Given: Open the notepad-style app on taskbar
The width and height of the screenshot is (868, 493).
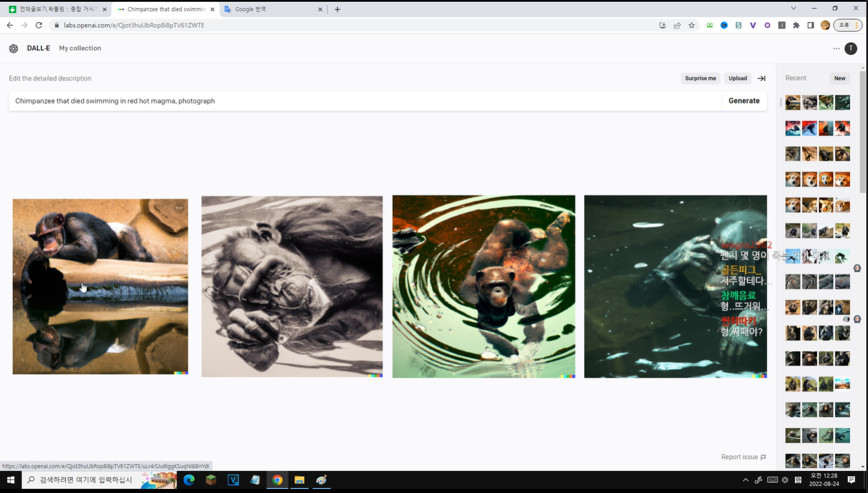Looking at the screenshot, I should click(x=255, y=480).
